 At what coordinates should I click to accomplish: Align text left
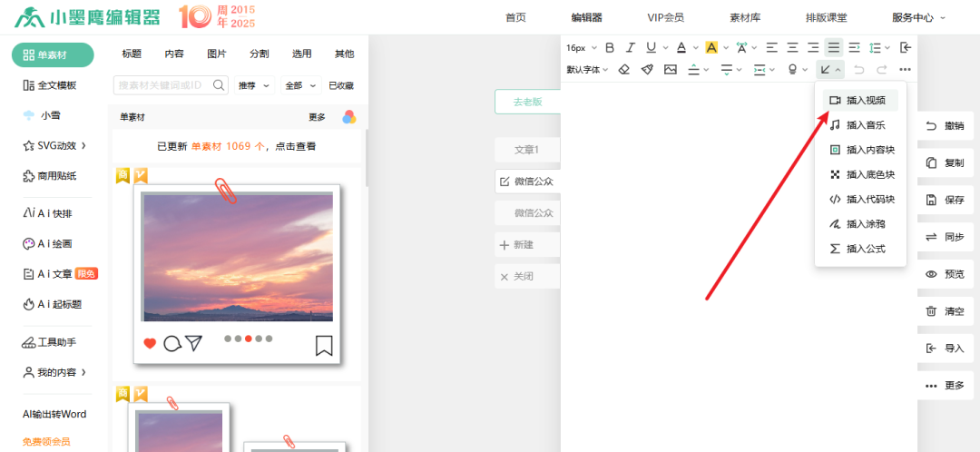pyautogui.click(x=772, y=47)
